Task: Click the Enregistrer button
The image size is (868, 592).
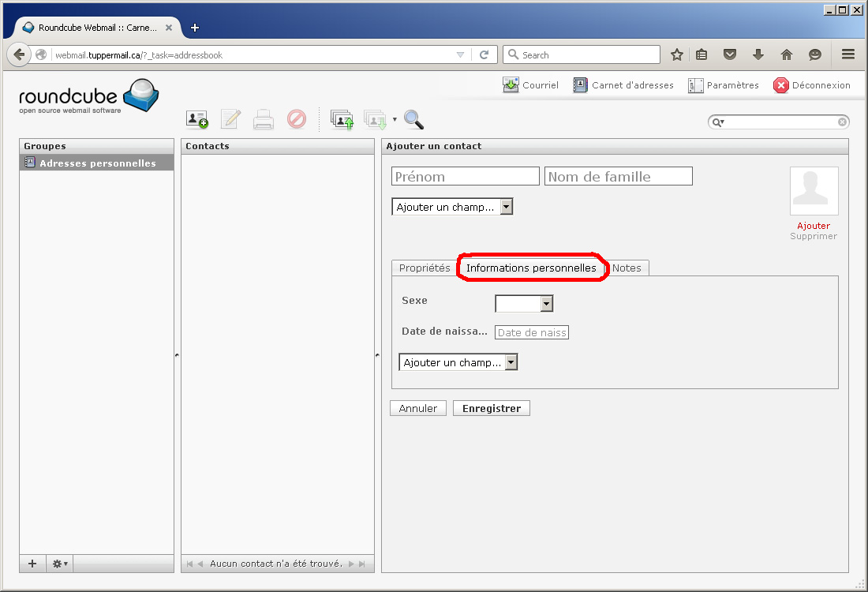Action: (x=491, y=408)
